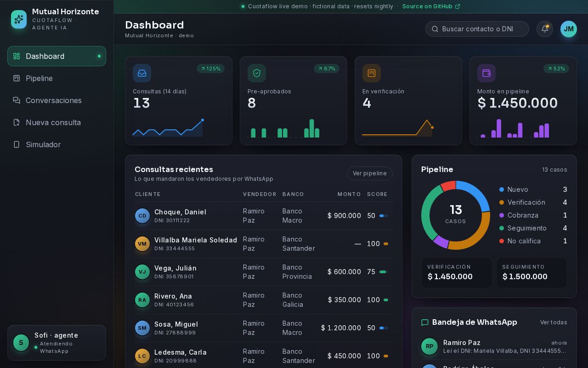Click the Sofi agent S avatar

pos(21,343)
